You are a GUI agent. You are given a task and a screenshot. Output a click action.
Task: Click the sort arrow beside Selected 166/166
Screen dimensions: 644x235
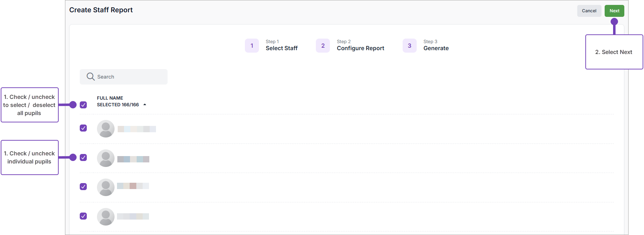(x=145, y=105)
